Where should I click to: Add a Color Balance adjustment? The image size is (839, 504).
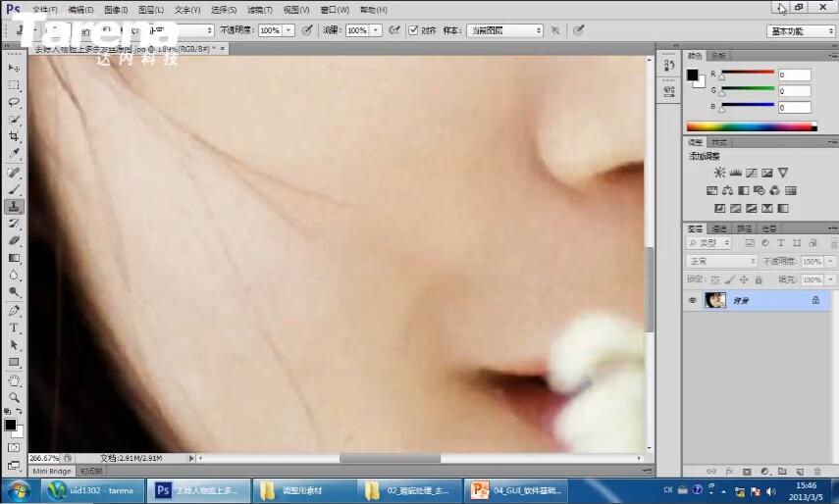coord(727,191)
